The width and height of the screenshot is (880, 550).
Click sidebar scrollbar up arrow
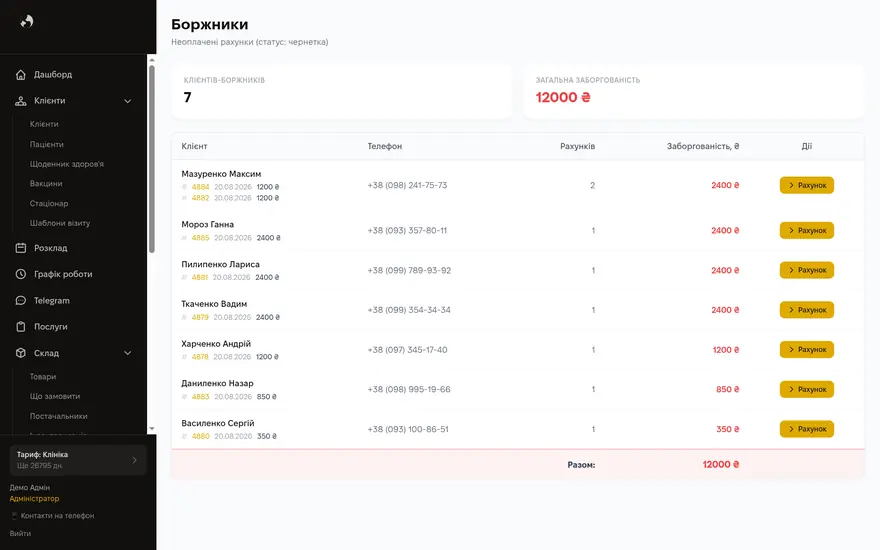tap(152, 59)
